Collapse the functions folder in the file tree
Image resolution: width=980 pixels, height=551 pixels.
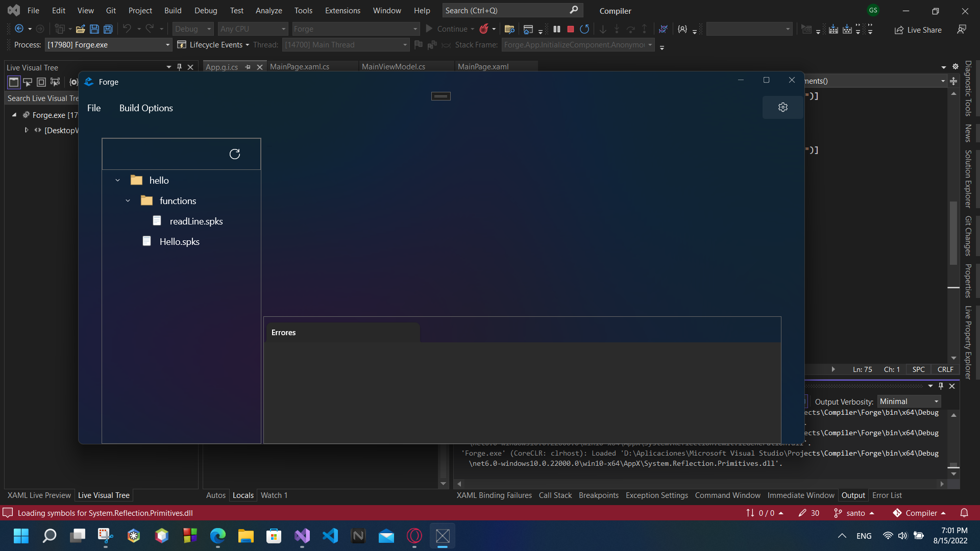pos(128,201)
